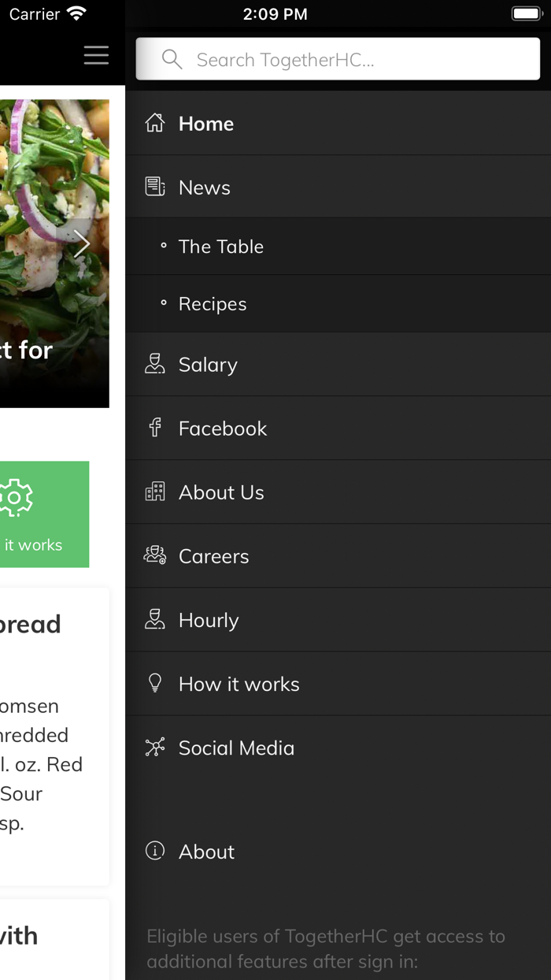This screenshot has height=980, width=551.
Task: Select the Recipes submenu item
Action: coord(213,304)
